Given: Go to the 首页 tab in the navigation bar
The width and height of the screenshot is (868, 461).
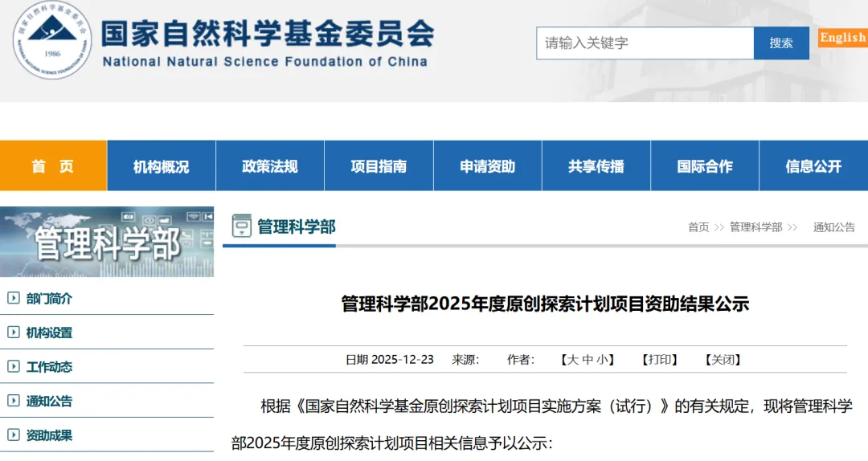Looking at the screenshot, I should 53,166.
